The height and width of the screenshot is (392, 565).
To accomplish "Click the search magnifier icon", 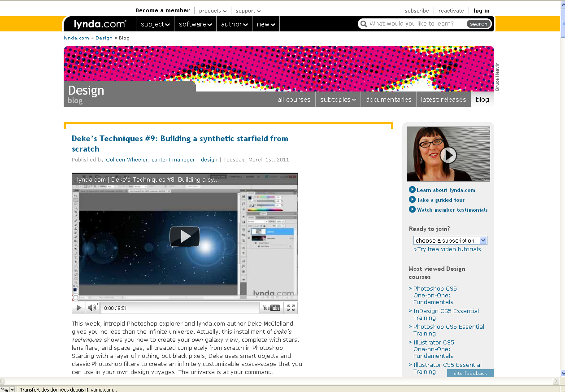I will (x=364, y=24).
